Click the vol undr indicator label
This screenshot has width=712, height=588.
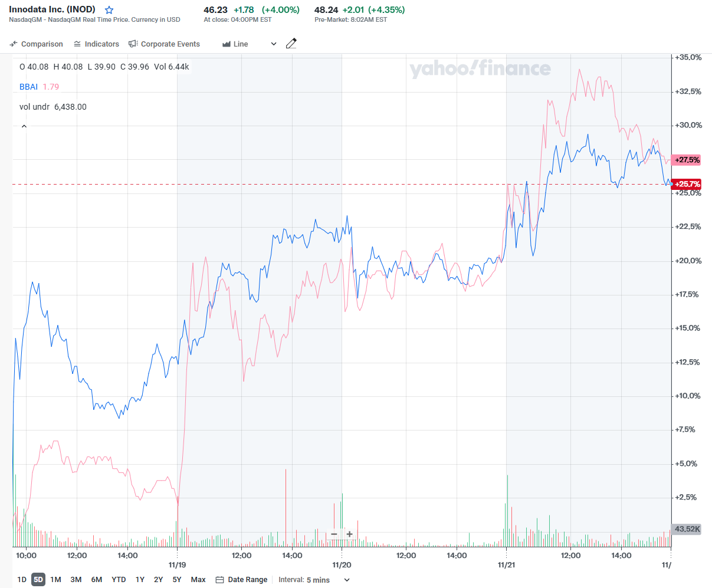[34, 107]
